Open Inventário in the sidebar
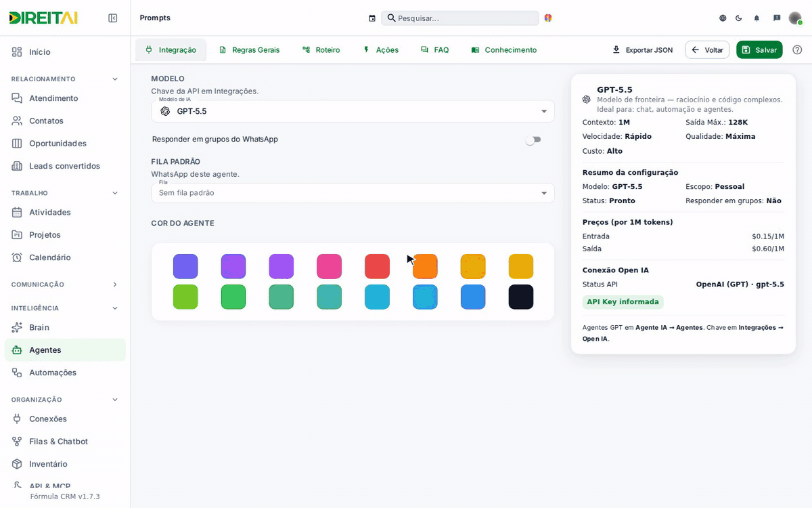Screen dimensions: 812x508 coord(65,464)
